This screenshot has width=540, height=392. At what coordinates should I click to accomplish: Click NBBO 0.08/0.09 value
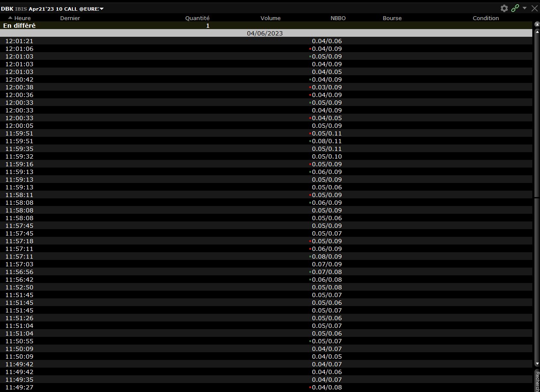click(x=327, y=256)
